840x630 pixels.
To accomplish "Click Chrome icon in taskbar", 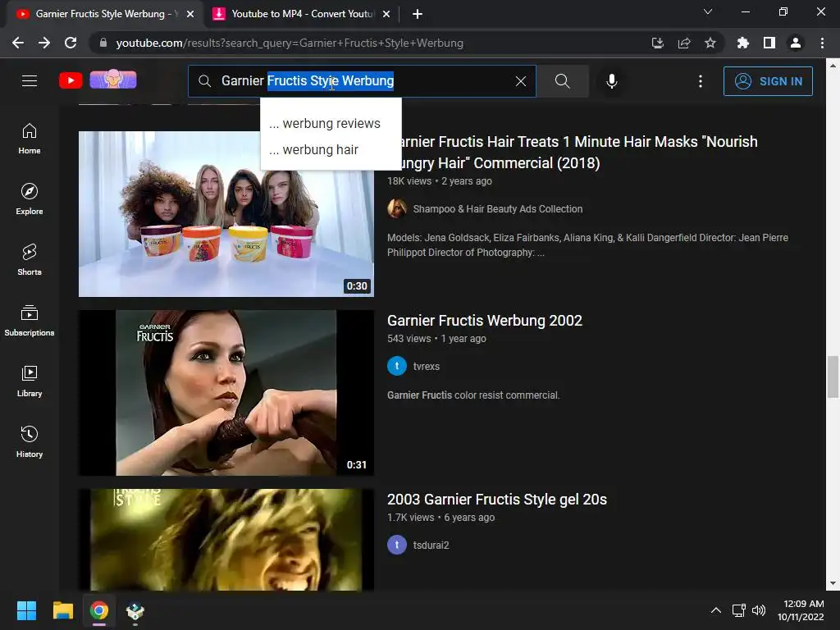I will tap(99, 610).
